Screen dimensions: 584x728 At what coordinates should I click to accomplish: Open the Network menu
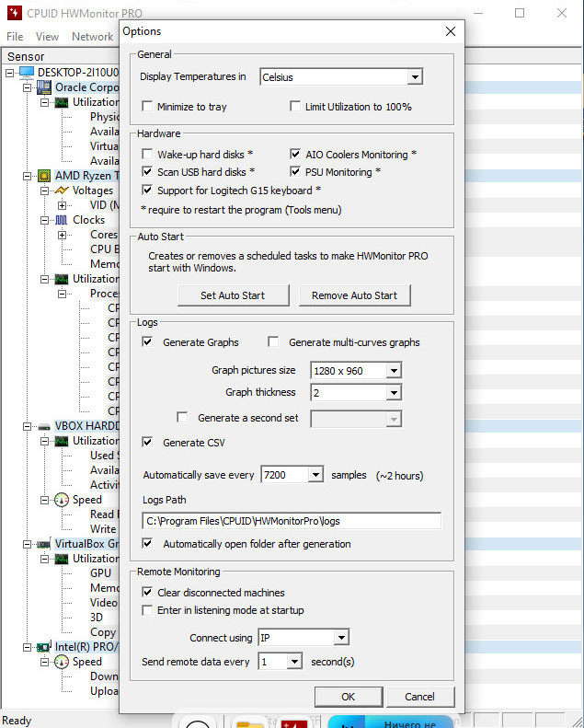point(92,37)
